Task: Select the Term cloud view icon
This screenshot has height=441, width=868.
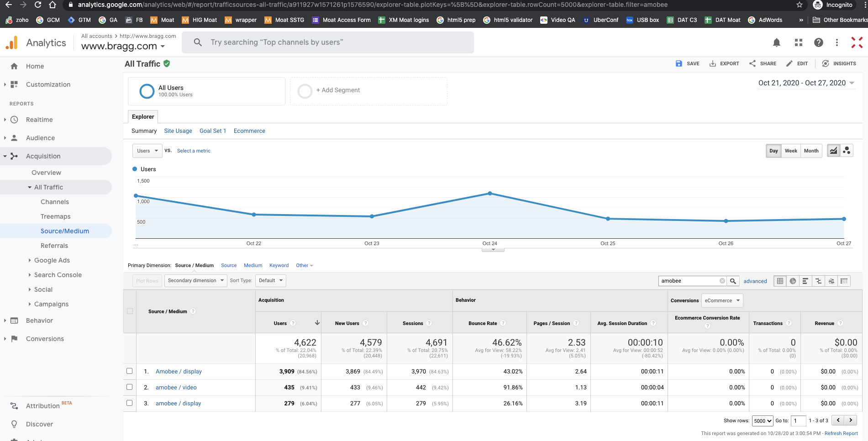Action: pyautogui.click(x=831, y=281)
